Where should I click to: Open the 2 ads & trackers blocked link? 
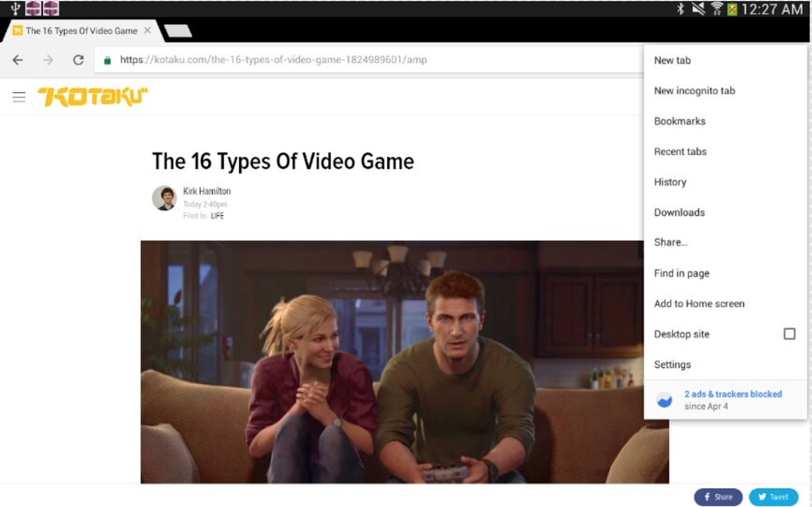tap(733, 394)
